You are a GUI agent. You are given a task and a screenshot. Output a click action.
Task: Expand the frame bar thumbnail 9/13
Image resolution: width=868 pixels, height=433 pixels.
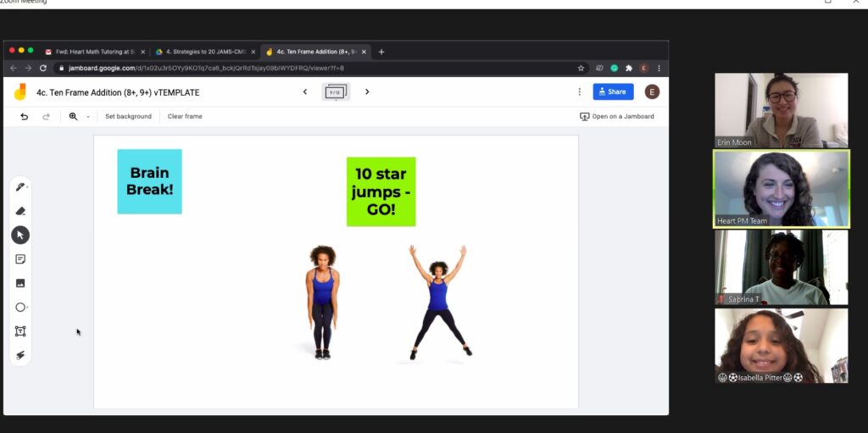336,92
